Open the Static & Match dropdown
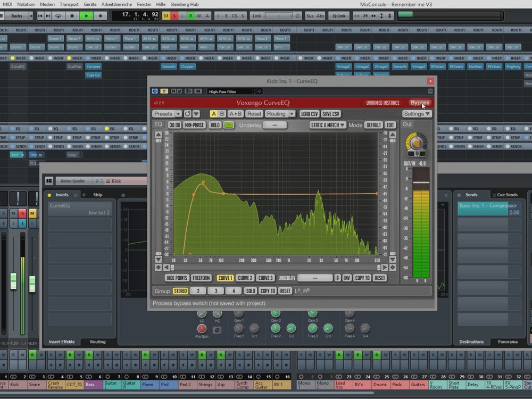 point(327,125)
